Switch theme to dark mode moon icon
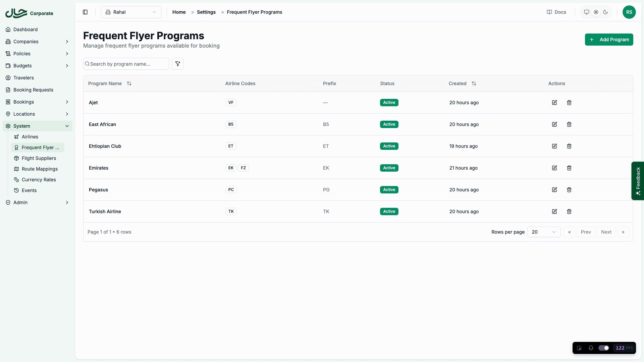Screen dimensions: 644x362 605,12
